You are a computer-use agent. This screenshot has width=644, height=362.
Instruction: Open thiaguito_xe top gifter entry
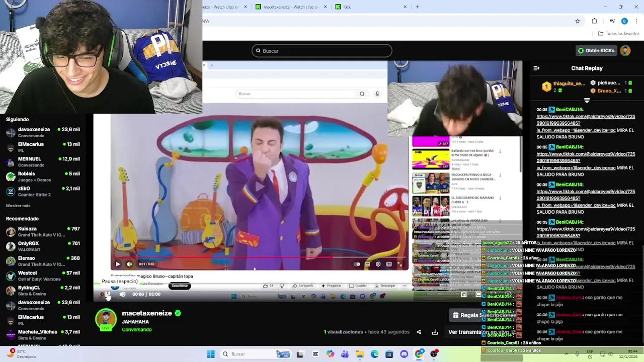[563, 86]
